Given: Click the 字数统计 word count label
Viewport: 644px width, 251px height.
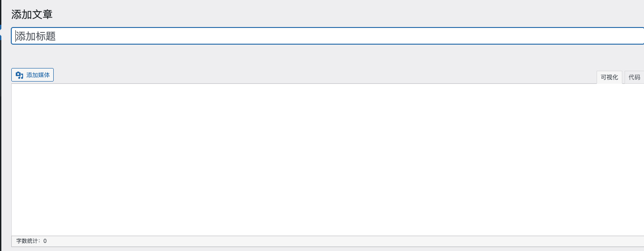Looking at the screenshot, I should pos(28,241).
